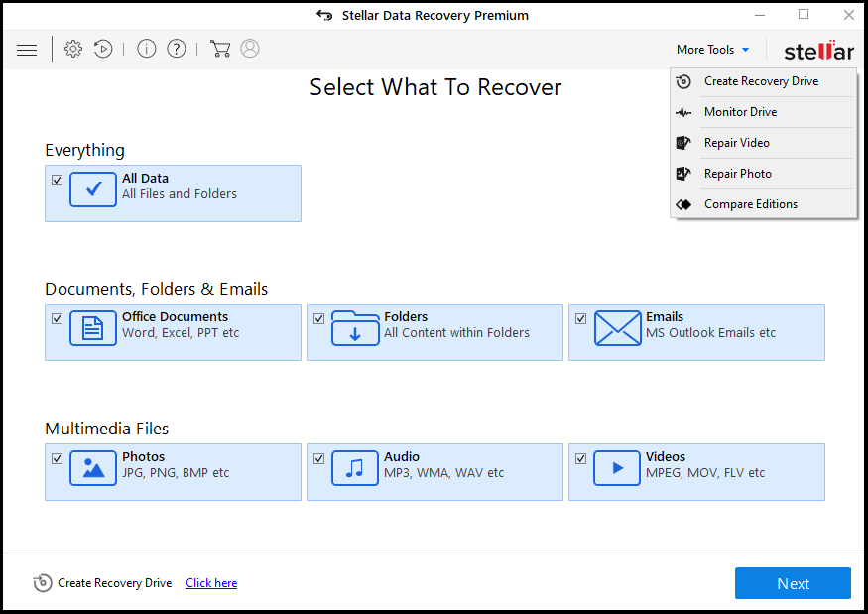This screenshot has width=868, height=614.
Task: Select Create Recovery Drive from More Tools
Action: 764,81
